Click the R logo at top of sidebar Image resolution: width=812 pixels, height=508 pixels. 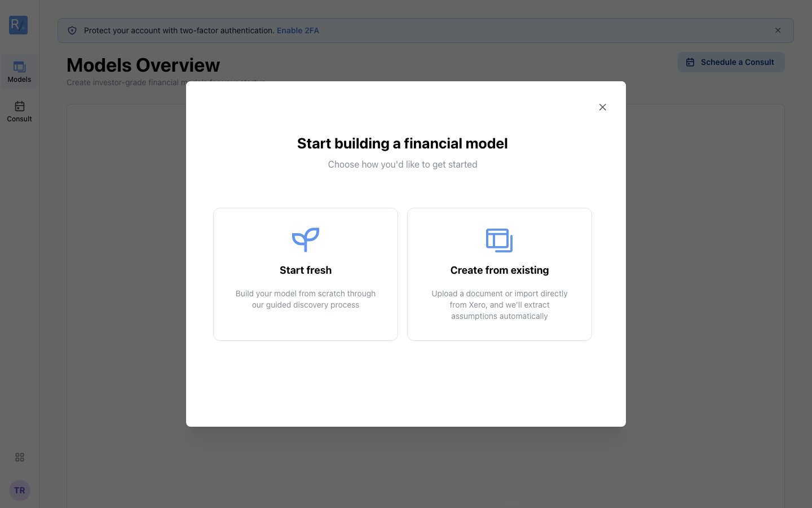(x=19, y=25)
